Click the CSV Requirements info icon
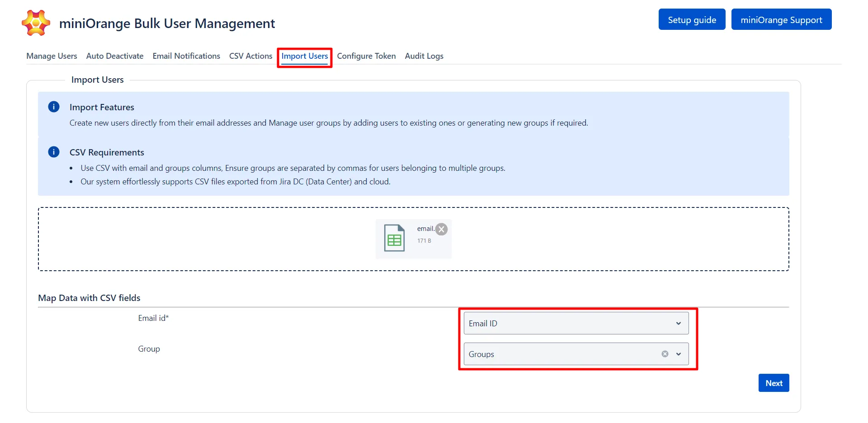The width and height of the screenshot is (868, 423). click(x=54, y=152)
